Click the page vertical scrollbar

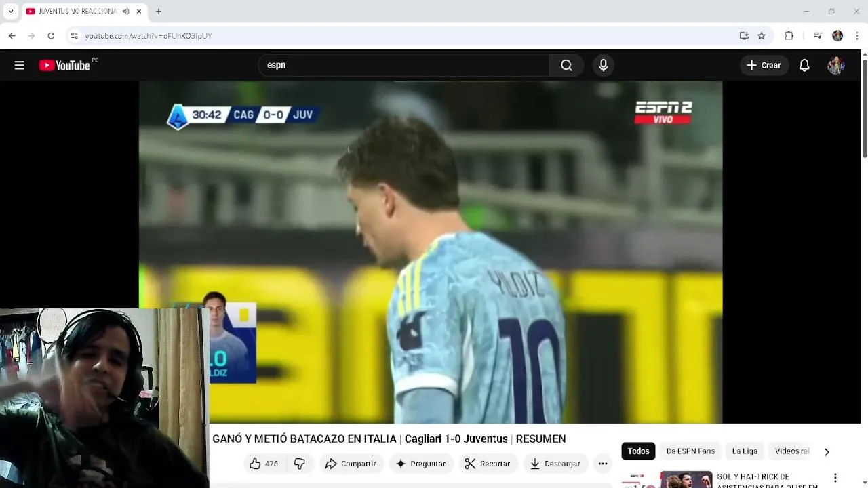pos(865,108)
